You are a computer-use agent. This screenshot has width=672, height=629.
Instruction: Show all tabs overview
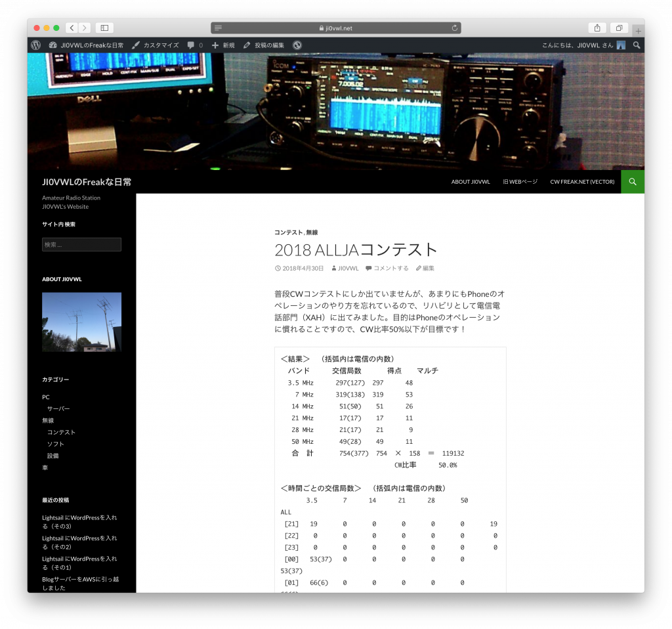point(619,28)
